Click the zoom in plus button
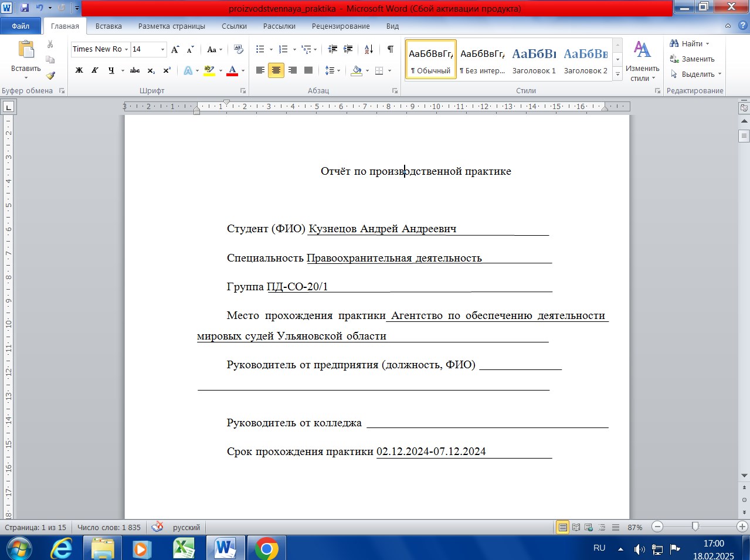750x560 pixels. (742, 527)
